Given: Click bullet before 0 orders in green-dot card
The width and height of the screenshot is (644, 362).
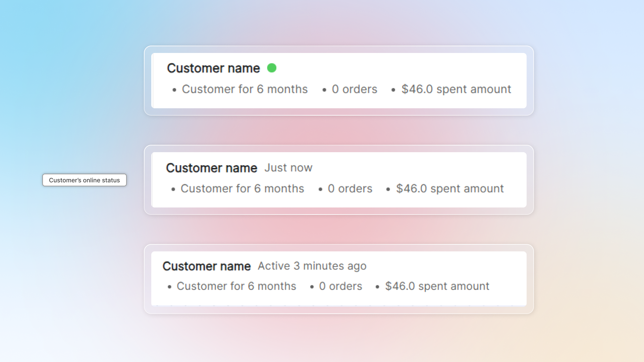Looking at the screenshot, I should pos(324,90).
